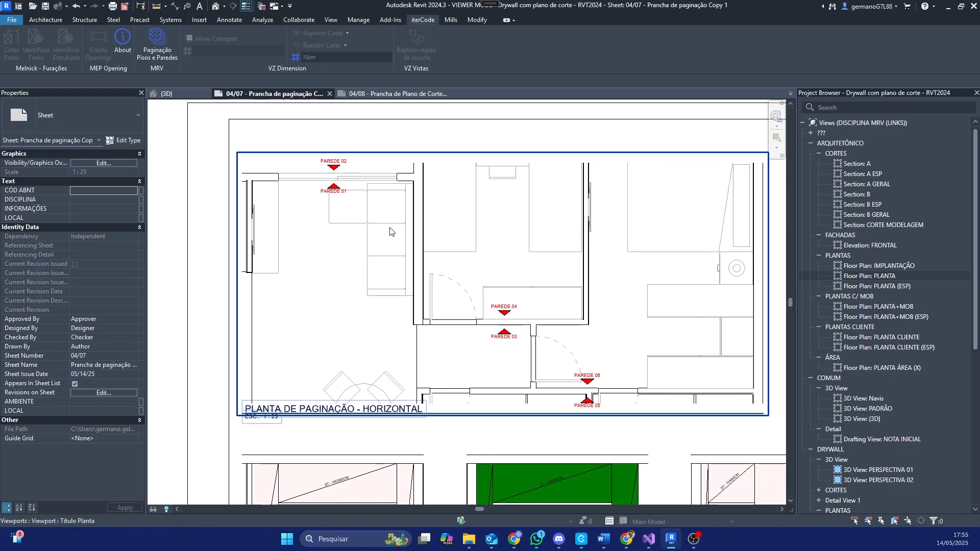Viewport: 980px width, 551px height.
Task: Open Microsoft Word from the taskbar
Action: pos(603,539)
